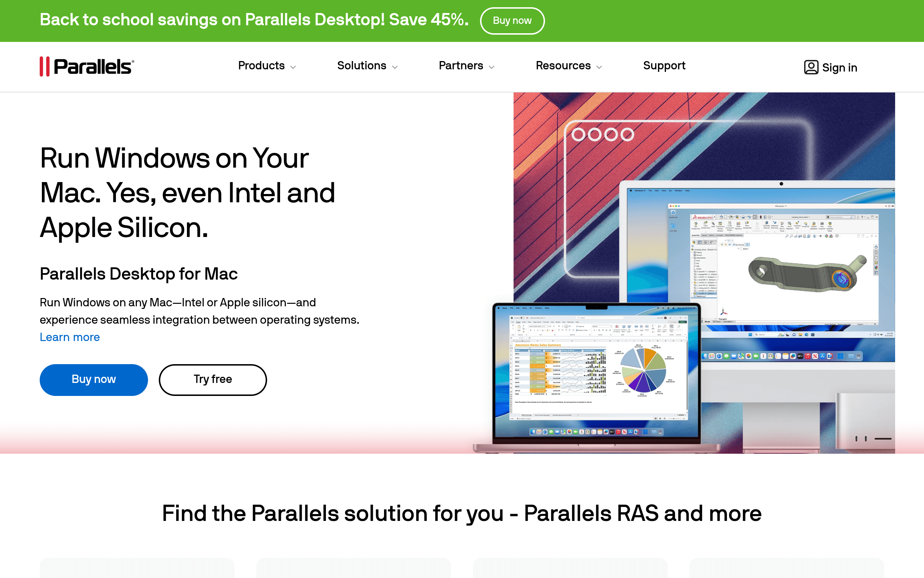
Task: Click 'Find the Parallels solution for you' heading
Action: tap(462, 513)
